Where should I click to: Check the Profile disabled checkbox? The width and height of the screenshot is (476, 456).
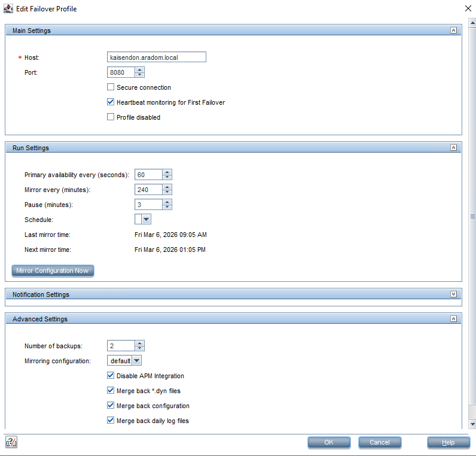pos(111,117)
